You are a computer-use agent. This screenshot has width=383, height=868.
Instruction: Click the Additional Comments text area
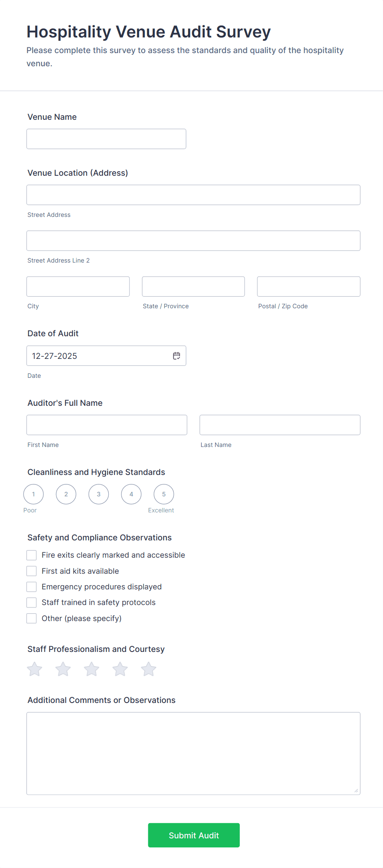[x=193, y=753]
